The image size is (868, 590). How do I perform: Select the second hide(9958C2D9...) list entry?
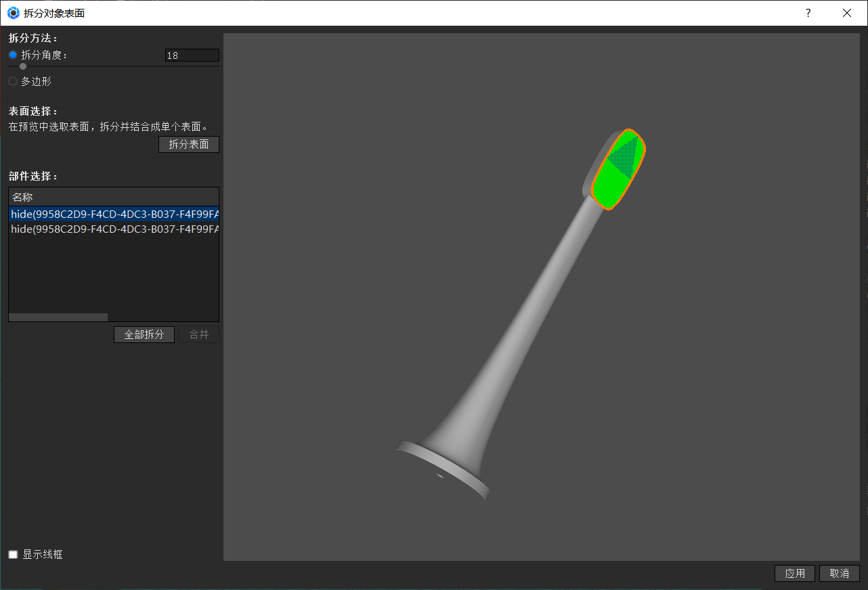click(x=113, y=229)
